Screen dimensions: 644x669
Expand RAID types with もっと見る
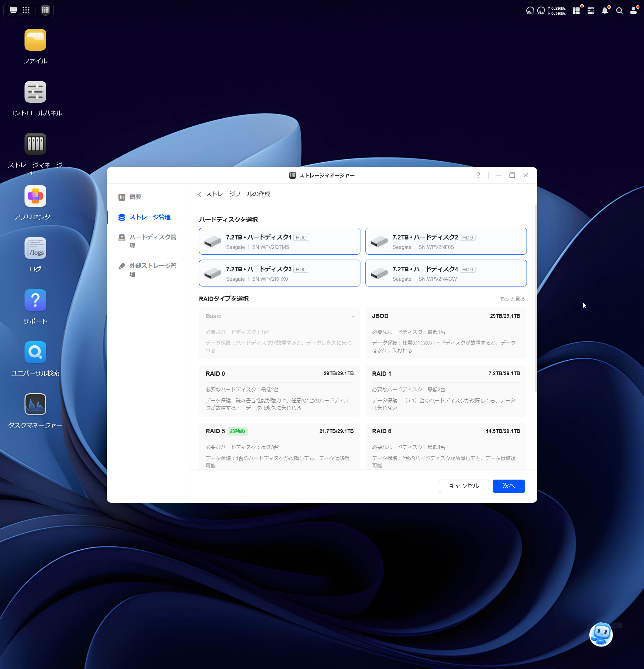click(512, 299)
